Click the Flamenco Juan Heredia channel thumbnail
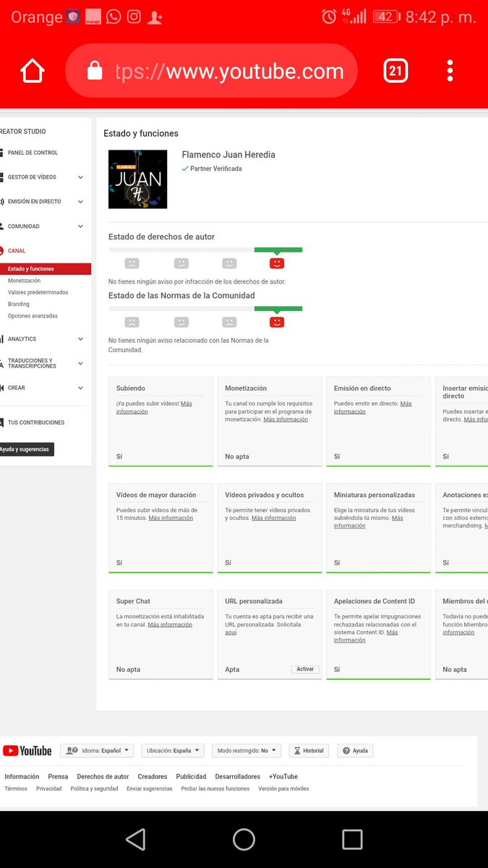Viewport: 488px width, 868px height. pyautogui.click(x=137, y=179)
